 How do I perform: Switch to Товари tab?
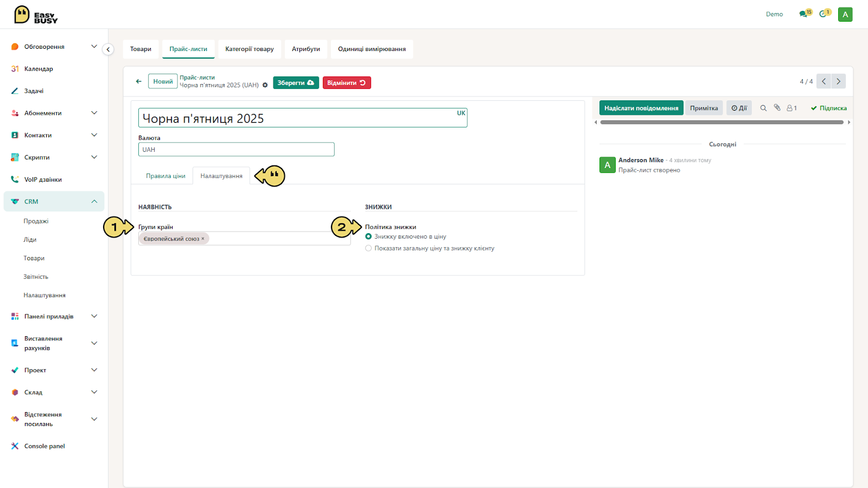[141, 49]
